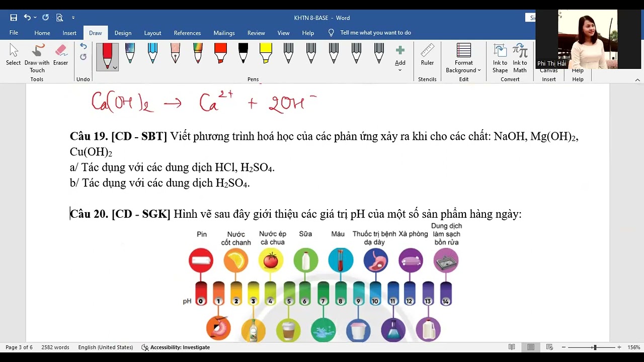Click the Page 3 of 6 status indicator
This screenshot has width=644, height=362.
point(19,347)
